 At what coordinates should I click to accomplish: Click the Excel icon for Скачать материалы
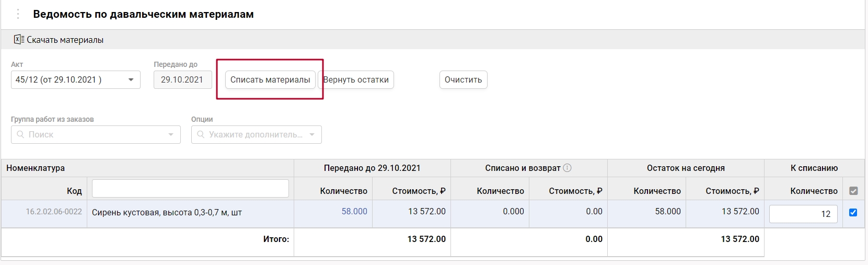tap(19, 40)
